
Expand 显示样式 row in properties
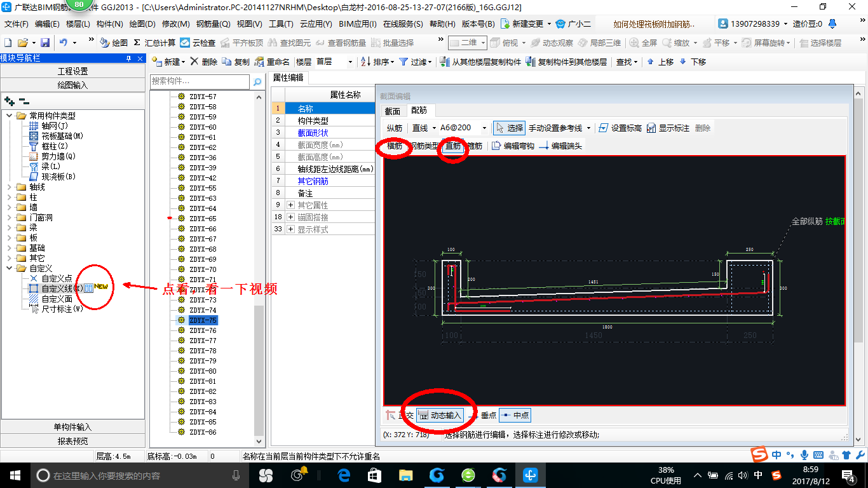291,229
